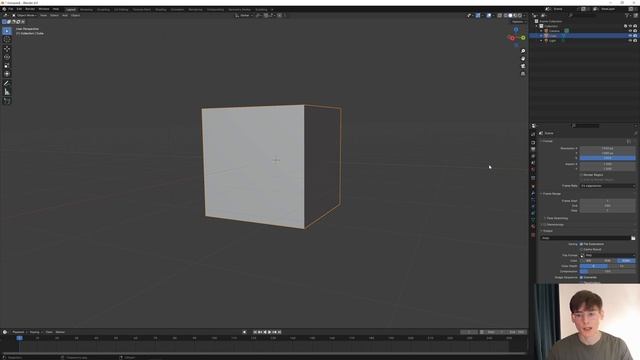Enable the Render Region checkbox
The width and height of the screenshot is (640, 360).
click(x=581, y=175)
